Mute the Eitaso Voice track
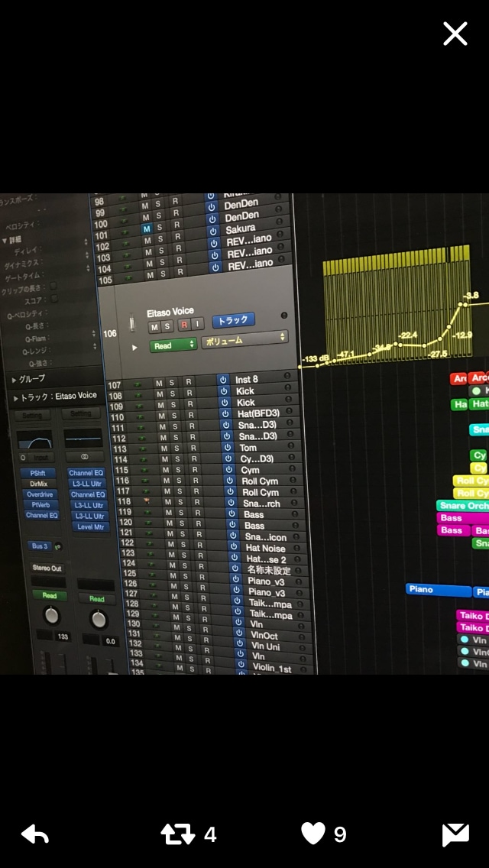The height and width of the screenshot is (868, 489). [154, 327]
